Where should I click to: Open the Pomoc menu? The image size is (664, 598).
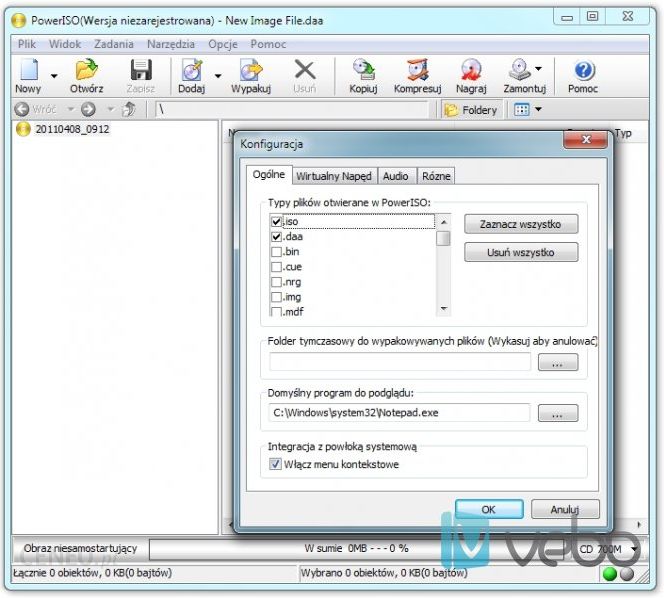coord(268,44)
